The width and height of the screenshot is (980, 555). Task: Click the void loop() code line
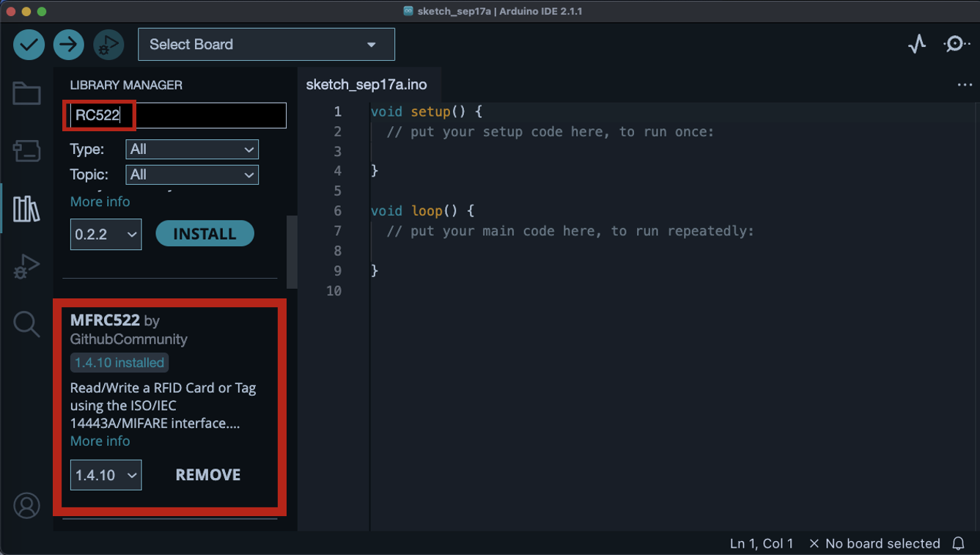click(422, 211)
